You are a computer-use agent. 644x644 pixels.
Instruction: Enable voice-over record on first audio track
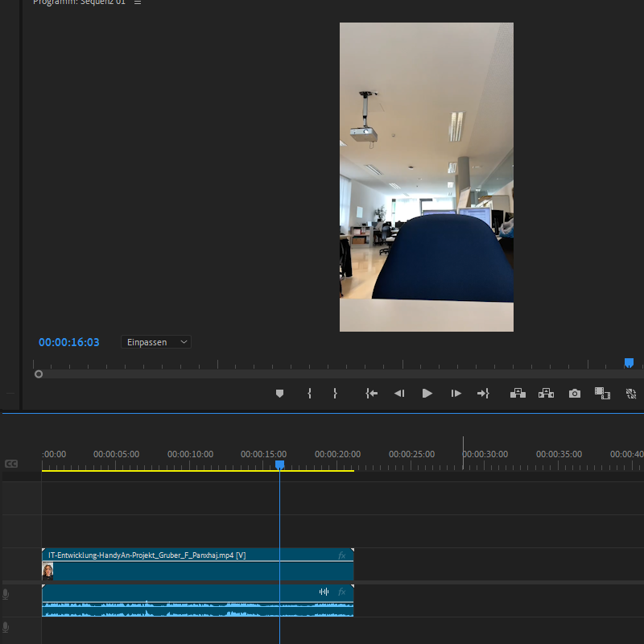pyautogui.click(x=6, y=594)
